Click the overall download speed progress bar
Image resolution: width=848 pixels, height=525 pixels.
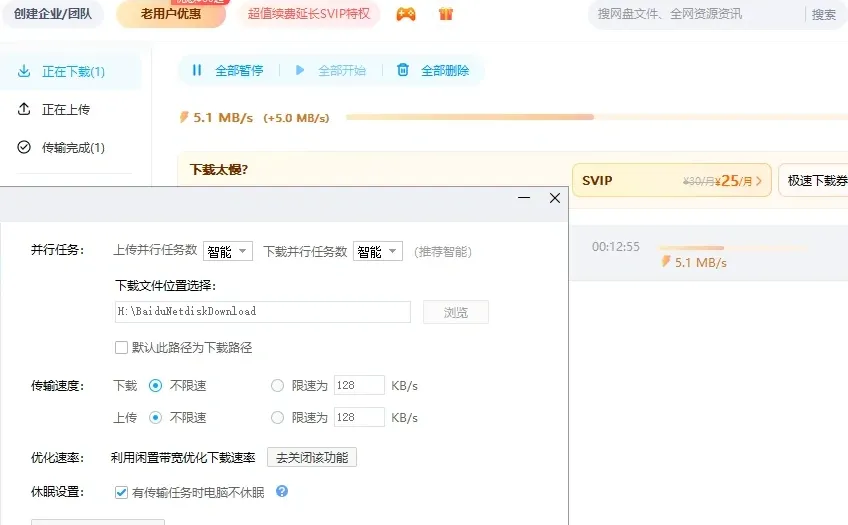[x=597, y=117]
